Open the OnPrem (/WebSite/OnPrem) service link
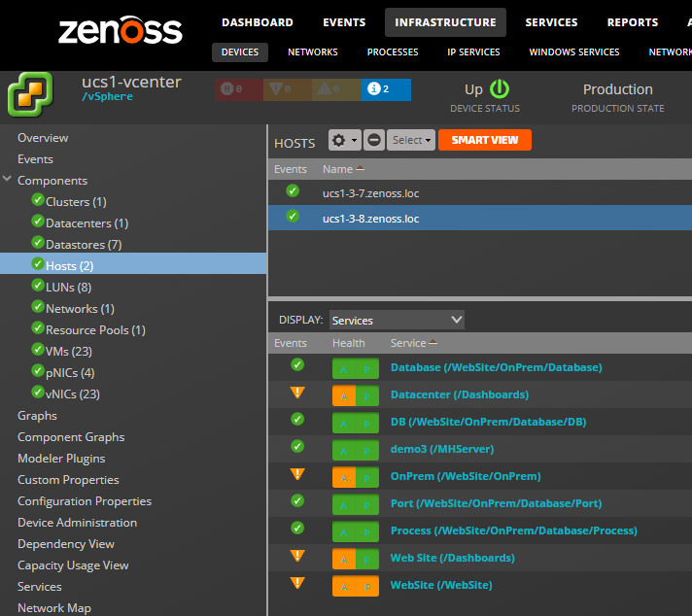Viewport: 692px width, 616px height. 466,476
